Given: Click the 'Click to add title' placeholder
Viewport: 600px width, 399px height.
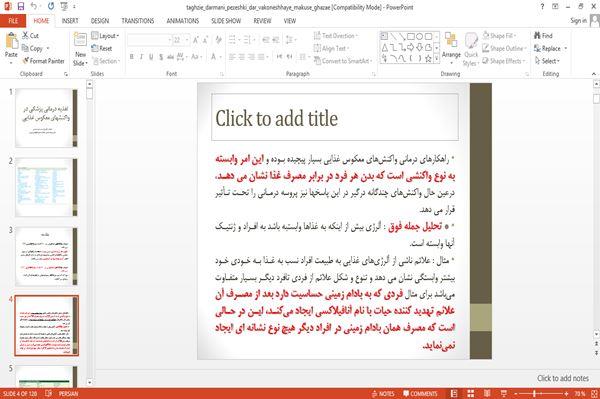Looking at the screenshot, I should 335,117.
